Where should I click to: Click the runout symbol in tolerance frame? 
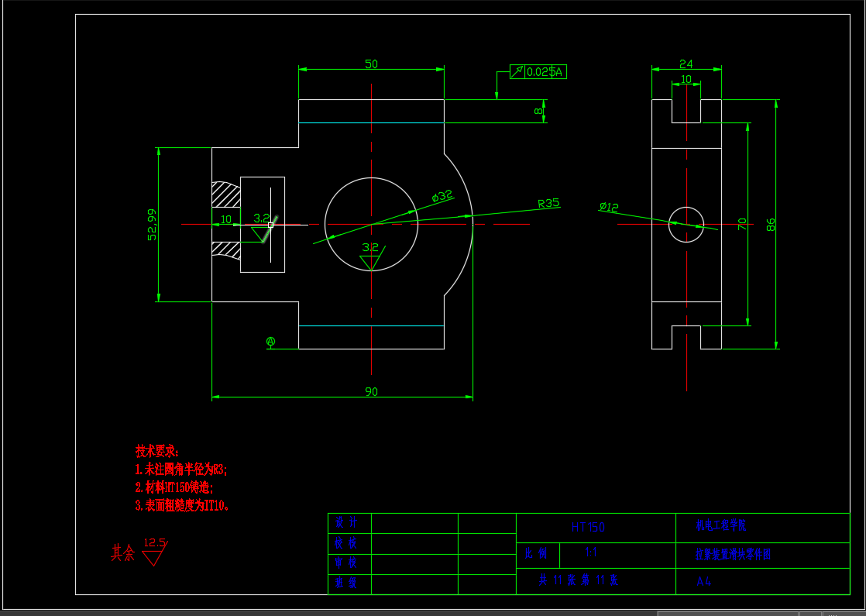(x=517, y=72)
